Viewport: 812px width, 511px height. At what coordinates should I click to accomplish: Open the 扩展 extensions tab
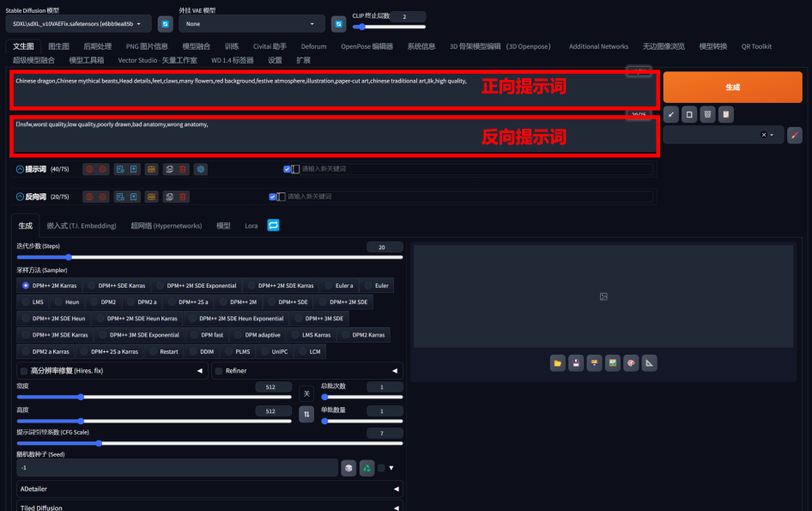click(304, 60)
